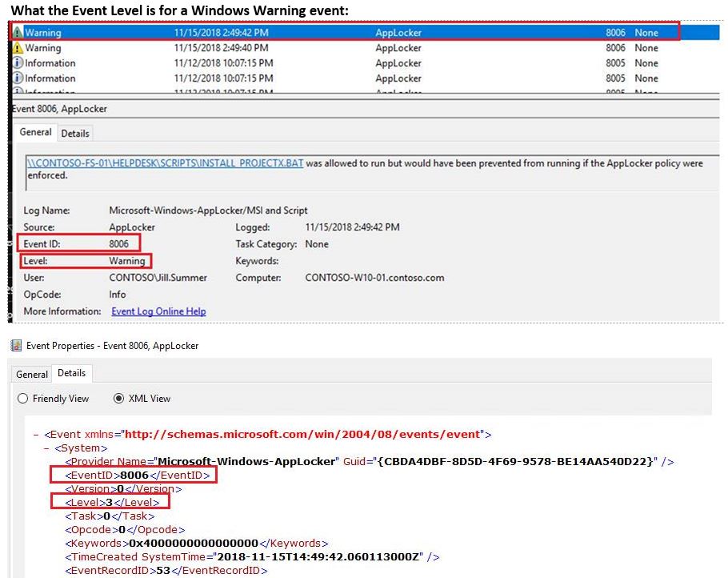
Task: Click Computer value CONTOSO-W10-01.contoso.com
Action: coord(374,277)
